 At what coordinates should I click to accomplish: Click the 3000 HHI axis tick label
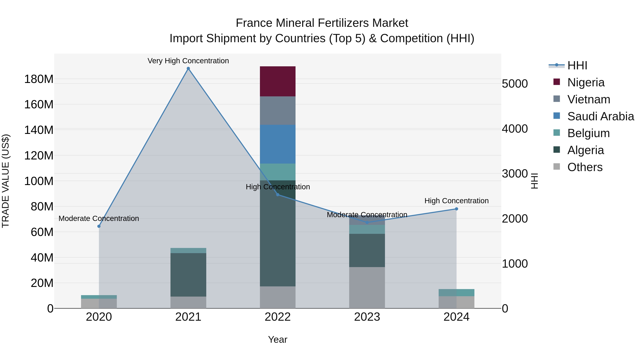click(515, 174)
